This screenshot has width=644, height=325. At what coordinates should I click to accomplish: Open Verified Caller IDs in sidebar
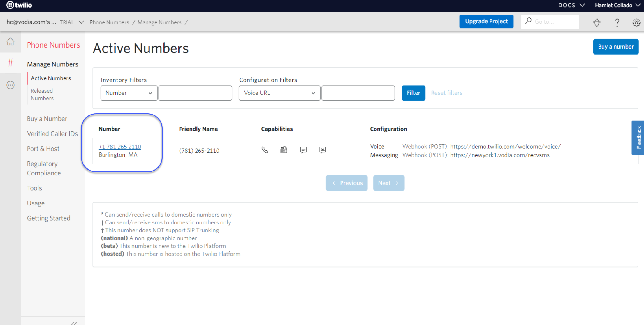[x=52, y=133]
